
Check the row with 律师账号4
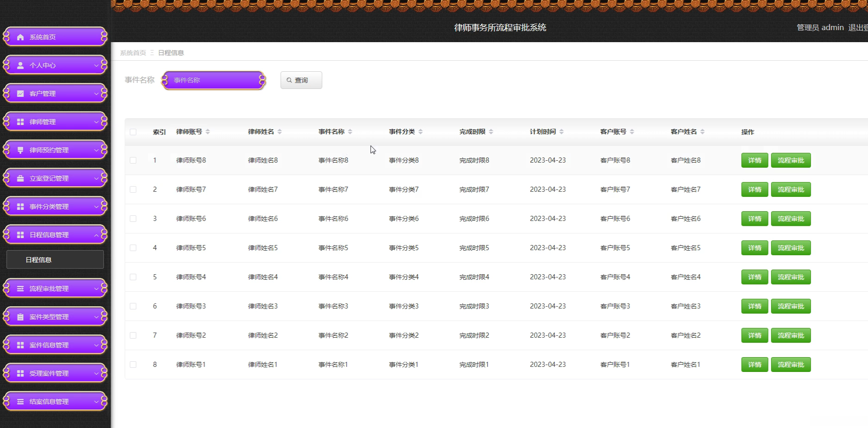tap(133, 277)
